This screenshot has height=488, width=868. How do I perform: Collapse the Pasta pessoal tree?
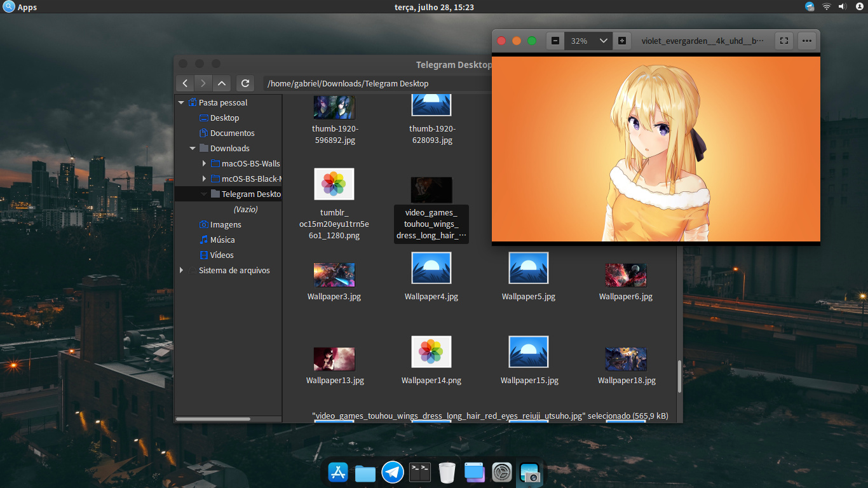point(181,103)
